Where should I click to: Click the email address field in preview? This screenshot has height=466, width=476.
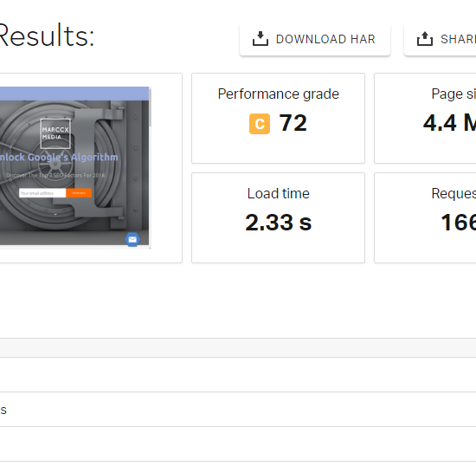42,193
